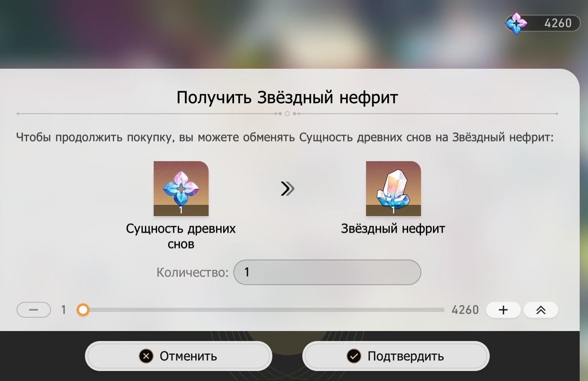This screenshot has height=381, width=588.
Task: Click the middle of the quantity slider track
Action: tap(264, 310)
